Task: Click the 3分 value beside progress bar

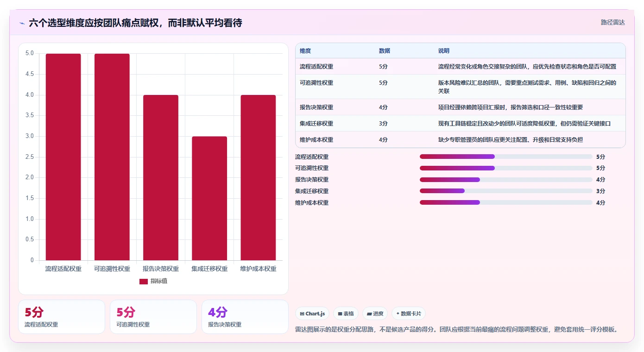Action: 600,191
